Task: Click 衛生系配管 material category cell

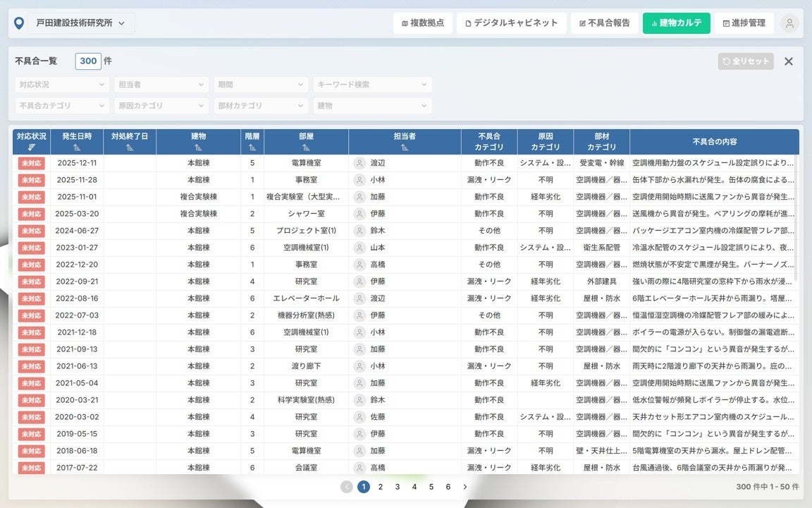Action: (x=602, y=248)
